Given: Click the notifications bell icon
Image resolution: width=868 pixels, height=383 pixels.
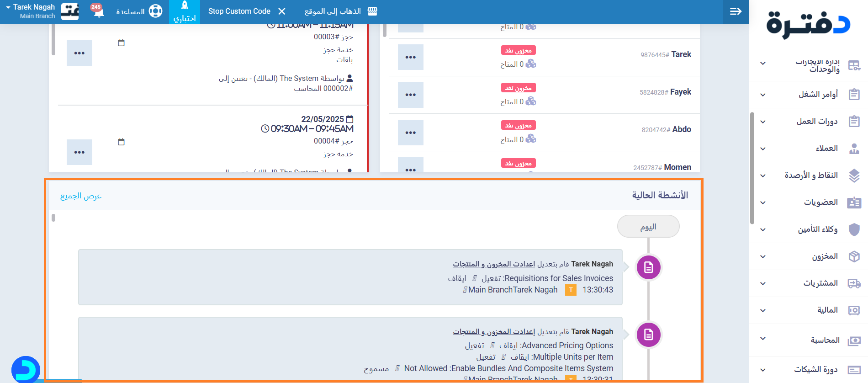Looking at the screenshot, I should tap(99, 12).
